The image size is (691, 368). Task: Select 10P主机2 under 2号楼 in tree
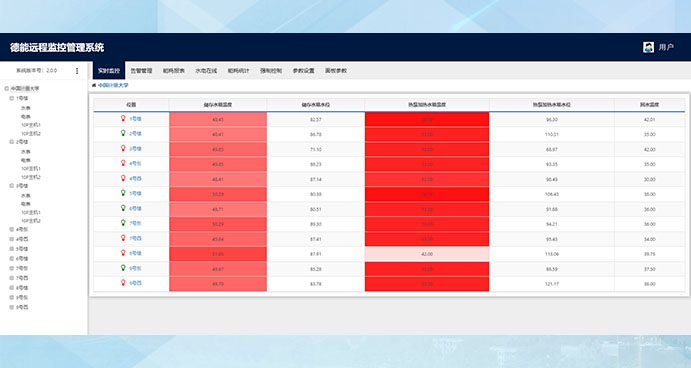(31, 177)
